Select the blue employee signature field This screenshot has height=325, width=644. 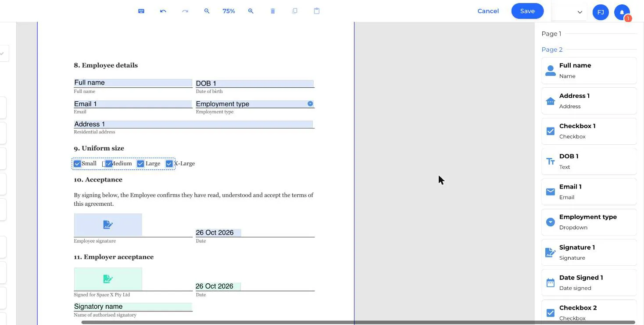pos(108,225)
